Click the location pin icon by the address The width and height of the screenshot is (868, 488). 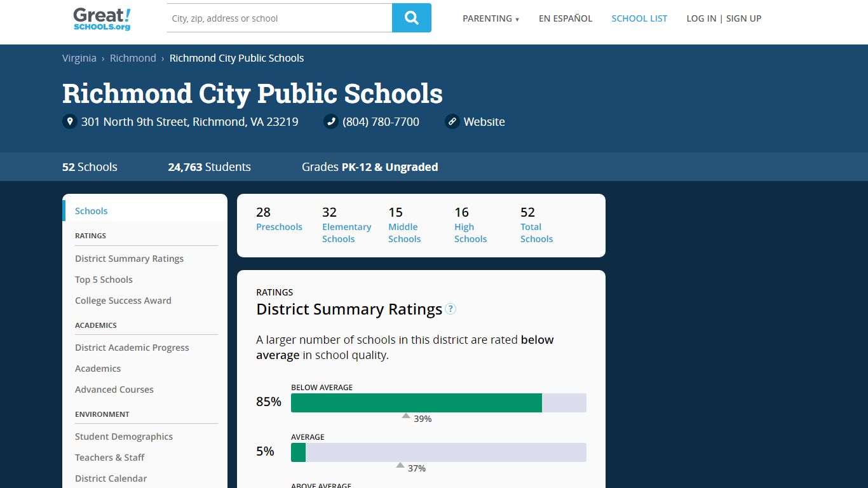[70, 121]
